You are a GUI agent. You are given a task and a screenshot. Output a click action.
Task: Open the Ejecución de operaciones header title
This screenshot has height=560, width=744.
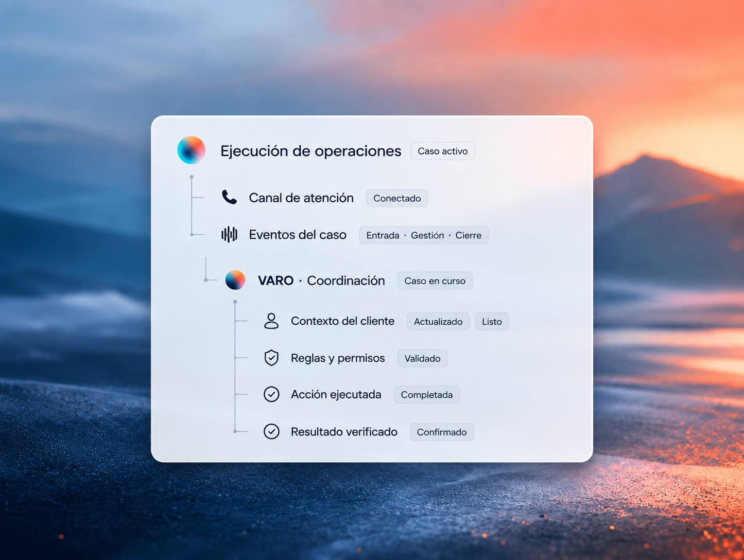(310, 151)
